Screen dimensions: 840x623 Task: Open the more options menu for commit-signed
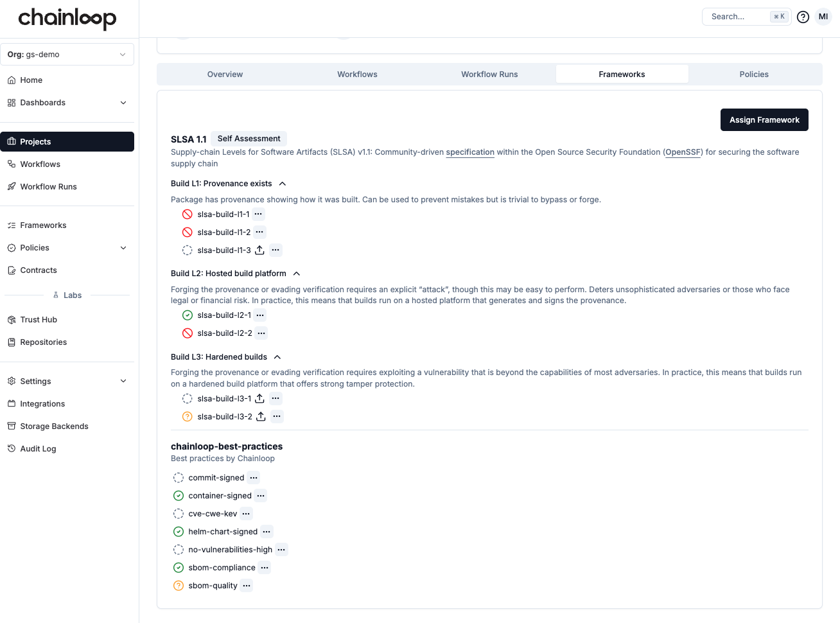(x=254, y=477)
